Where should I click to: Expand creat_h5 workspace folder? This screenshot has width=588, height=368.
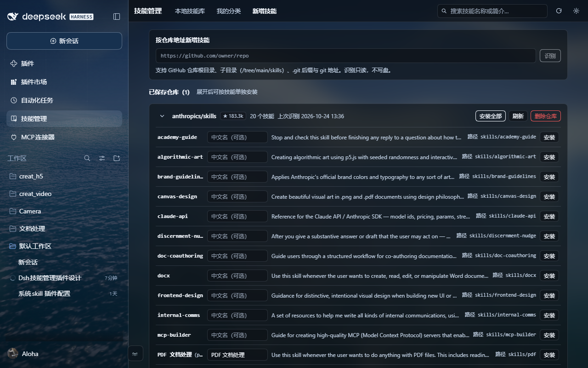point(64,176)
